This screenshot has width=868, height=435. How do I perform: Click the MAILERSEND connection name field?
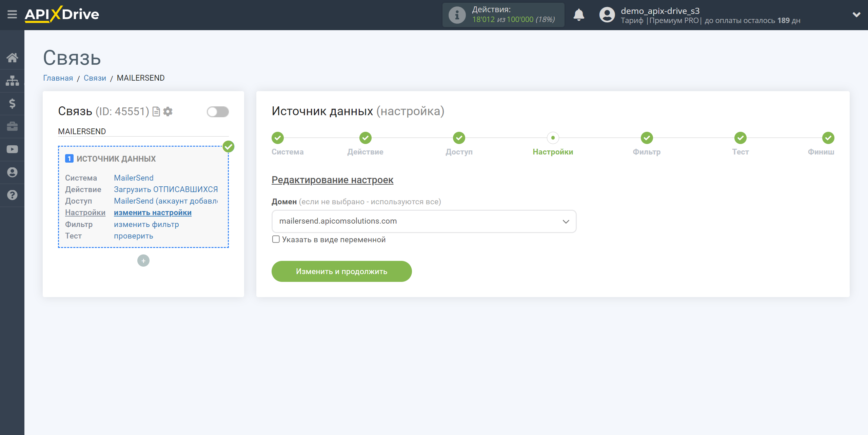click(143, 131)
